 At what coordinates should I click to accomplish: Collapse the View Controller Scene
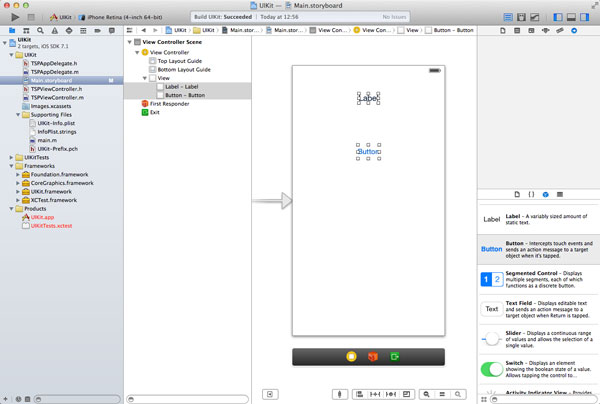point(130,42)
